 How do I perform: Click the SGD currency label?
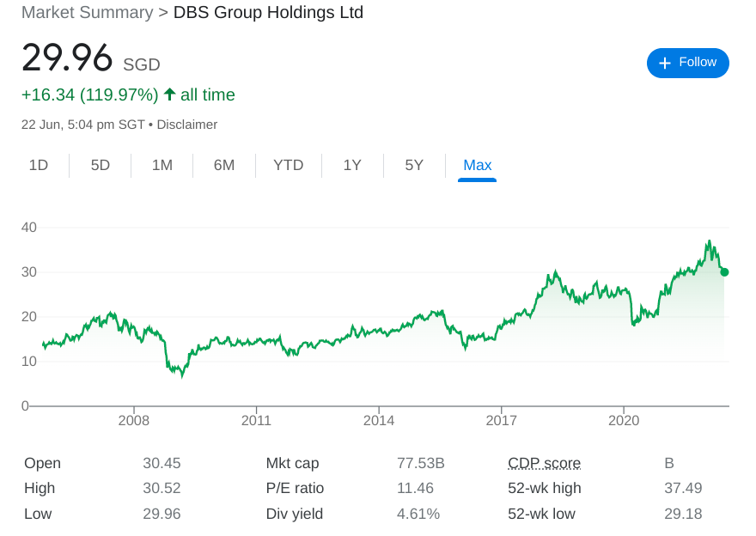(x=141, y=64)
